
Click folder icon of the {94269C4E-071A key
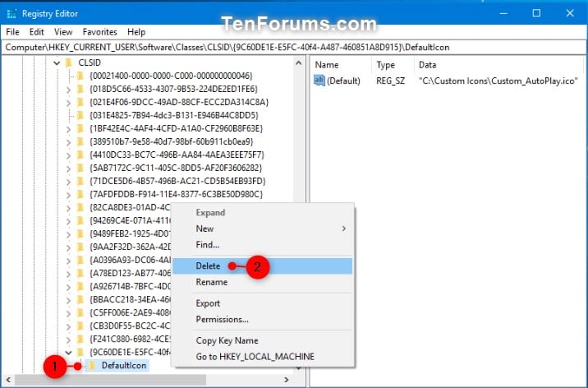point(80,220)
